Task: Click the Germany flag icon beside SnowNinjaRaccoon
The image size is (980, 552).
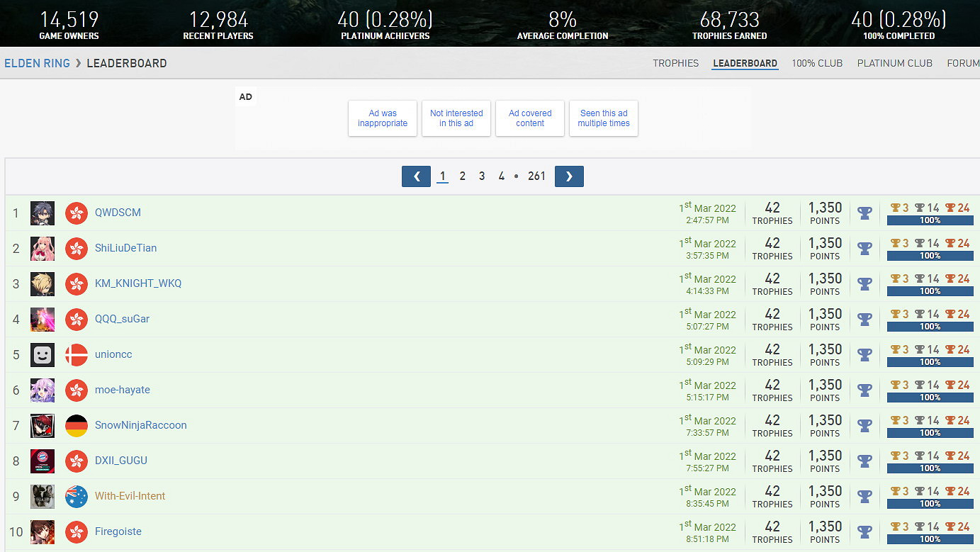Action: 77,425
